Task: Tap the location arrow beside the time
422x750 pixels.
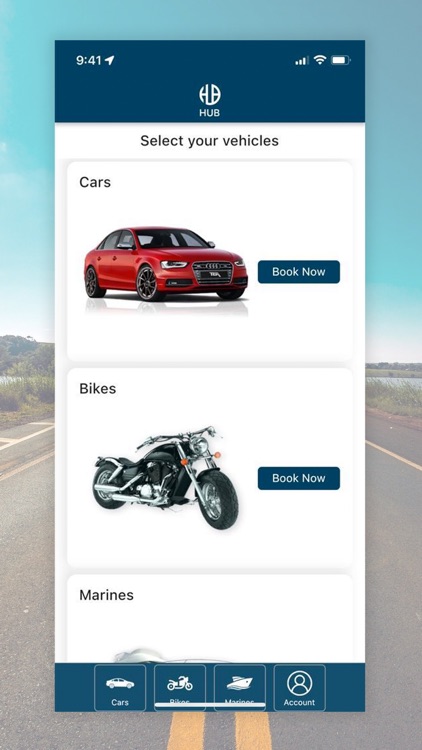Action: 110,60
